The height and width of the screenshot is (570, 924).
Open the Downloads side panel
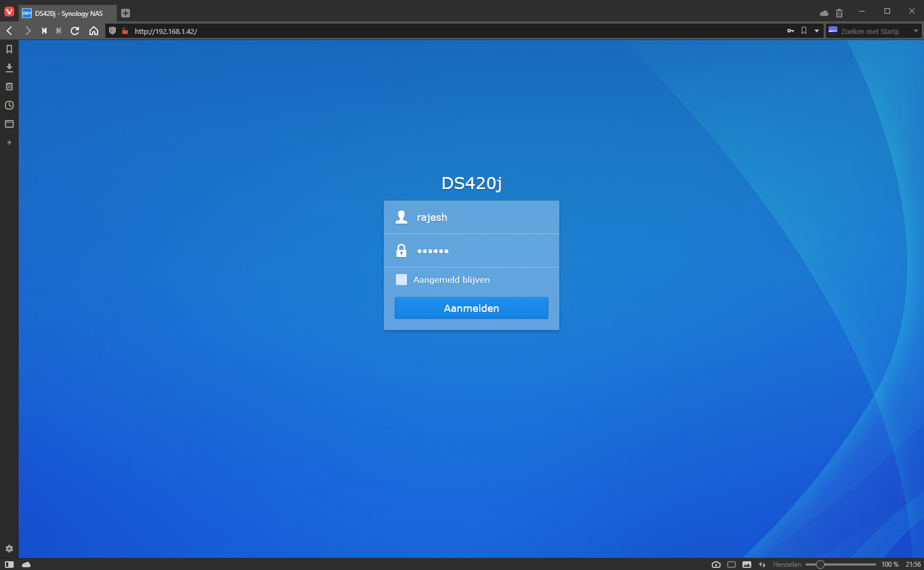point(9,68)
